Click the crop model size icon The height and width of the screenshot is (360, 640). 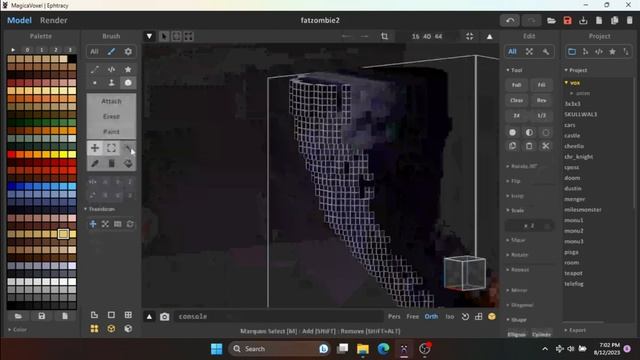(x=384, y=36)
